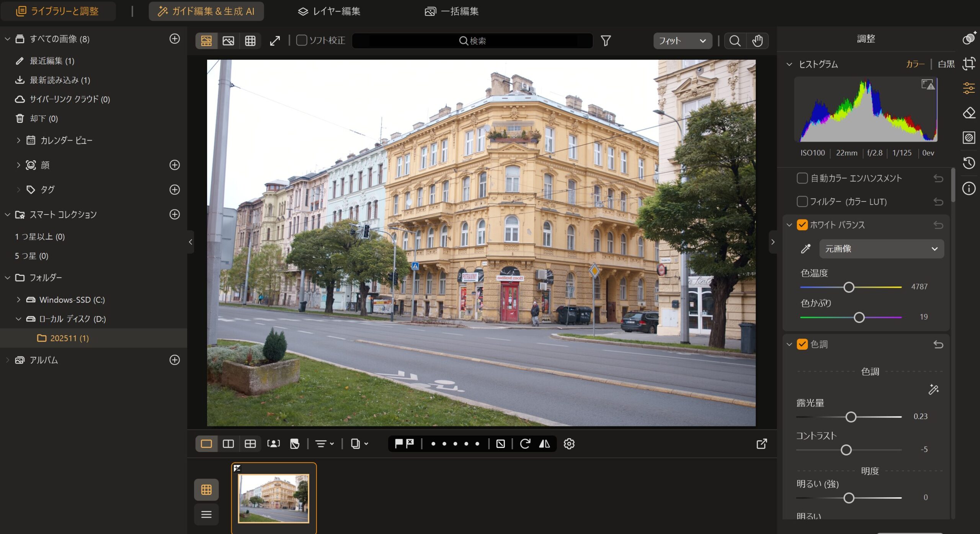This screenshot has height=534, width=980.
Task: Enable ソフト校正 soft proofing checkbox
Action: pyautogui.click(x=301, y=40)
